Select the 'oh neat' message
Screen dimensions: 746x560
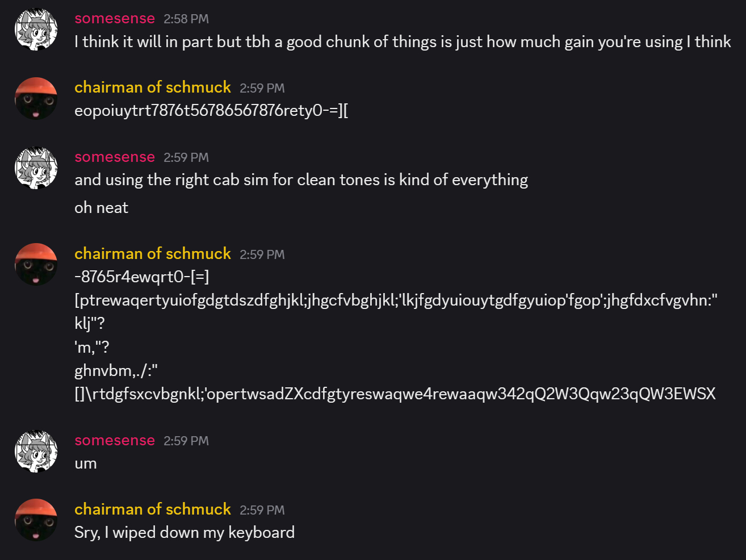pos(102,208)
